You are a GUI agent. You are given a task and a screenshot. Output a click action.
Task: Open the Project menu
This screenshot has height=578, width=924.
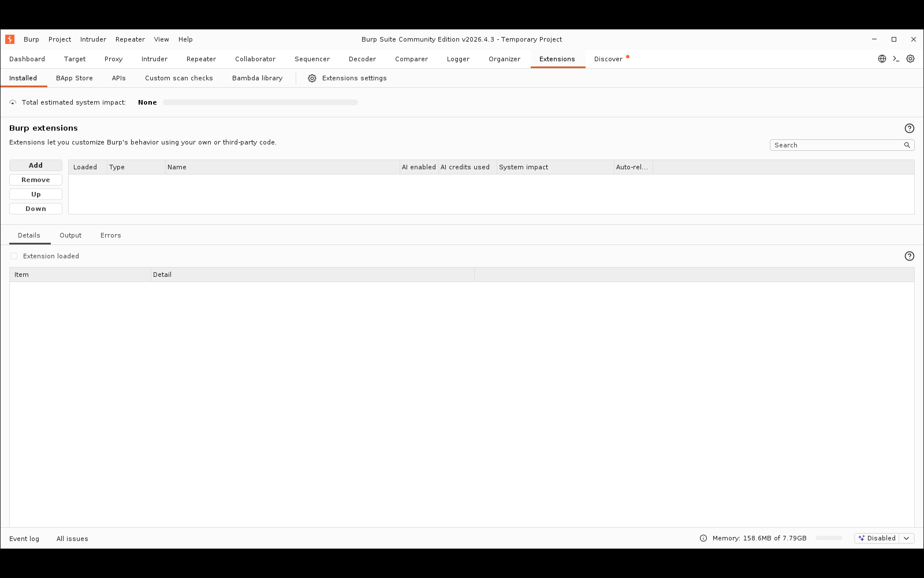[x=59, y=39]
